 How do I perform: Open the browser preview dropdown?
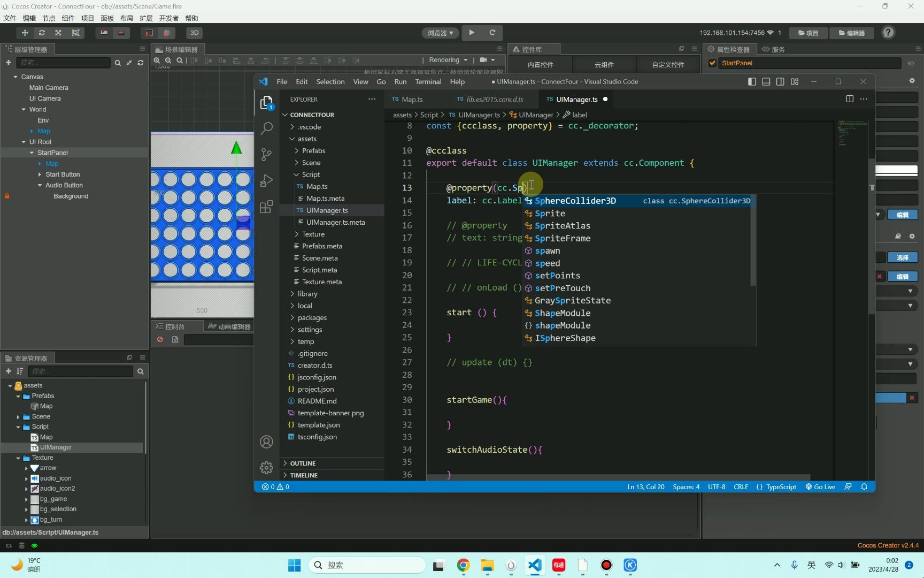[440, 33]
